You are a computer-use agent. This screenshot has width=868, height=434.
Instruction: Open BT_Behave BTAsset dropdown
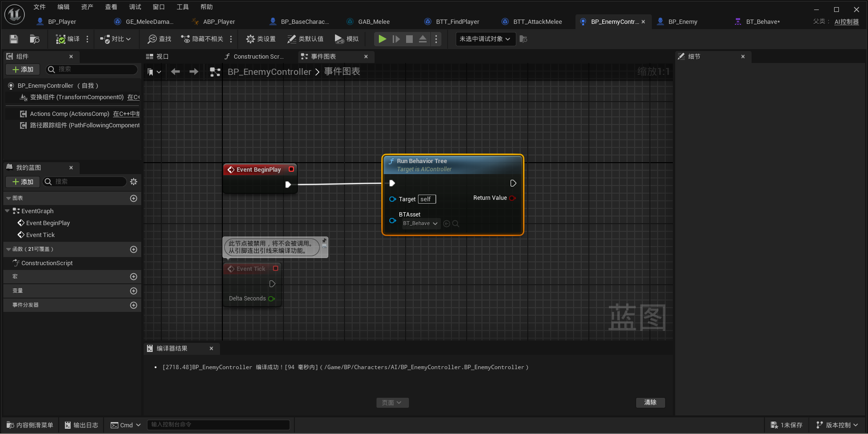click(420, 224)
